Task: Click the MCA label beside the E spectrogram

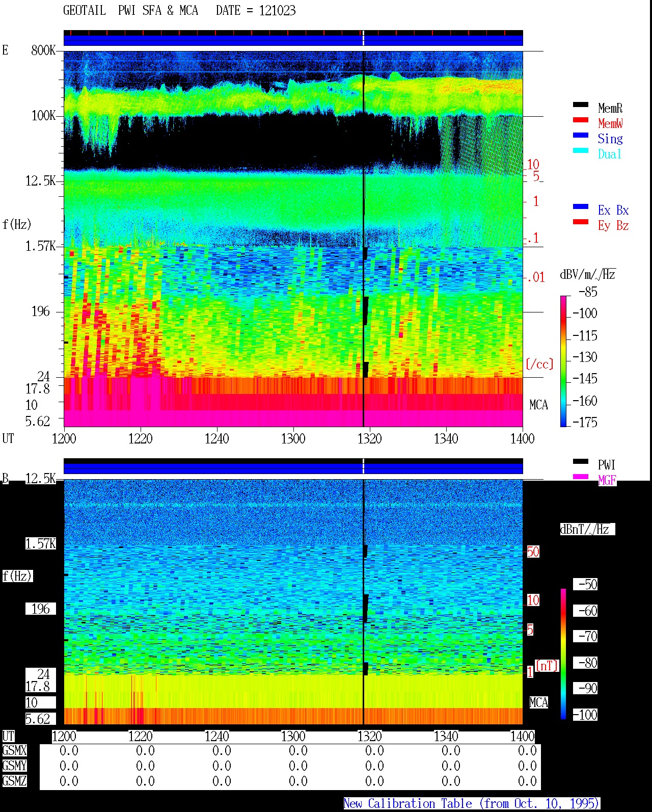Action: pyautogui.click(x=538, y=405)
